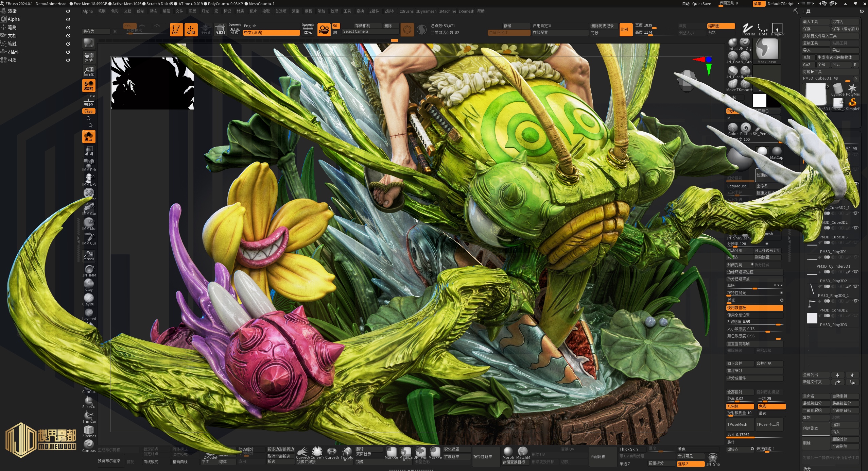Image resolution: width=868 pixels, height=471 pixels.
Task: Select the FreeHand stroke type
Action: point(748,29)
